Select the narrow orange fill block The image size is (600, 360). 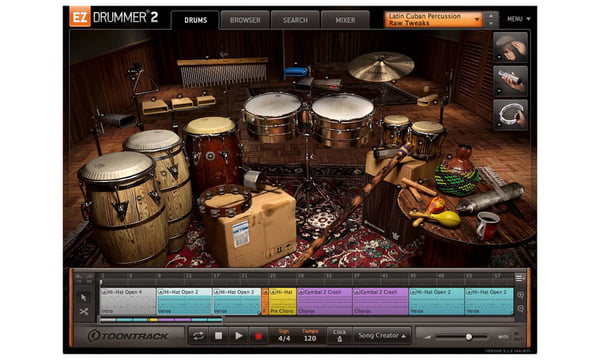point(265,301)
